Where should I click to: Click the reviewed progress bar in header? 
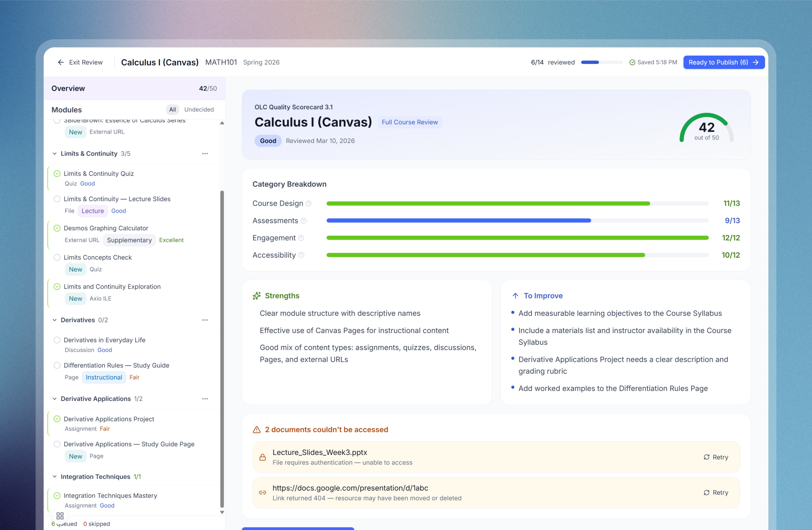tap(601, 62)
